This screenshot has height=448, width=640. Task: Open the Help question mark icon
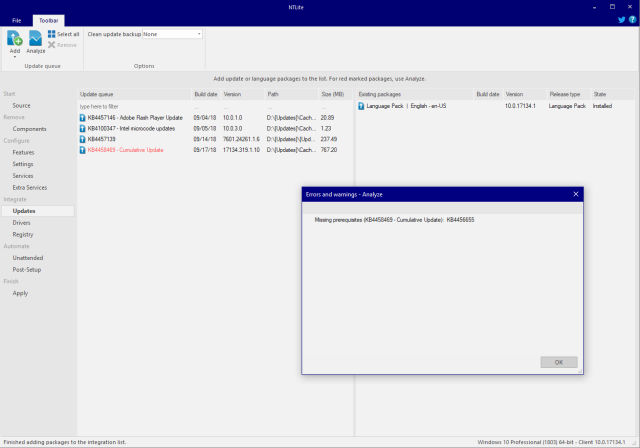(x=632, y=19)
